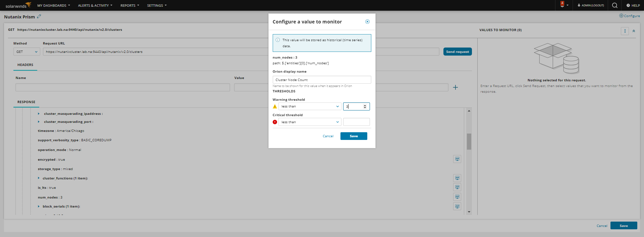The height and width of the screenshot is (237, 644).
Task: Click response scrollbar down arrow
Action: (469, 212)
